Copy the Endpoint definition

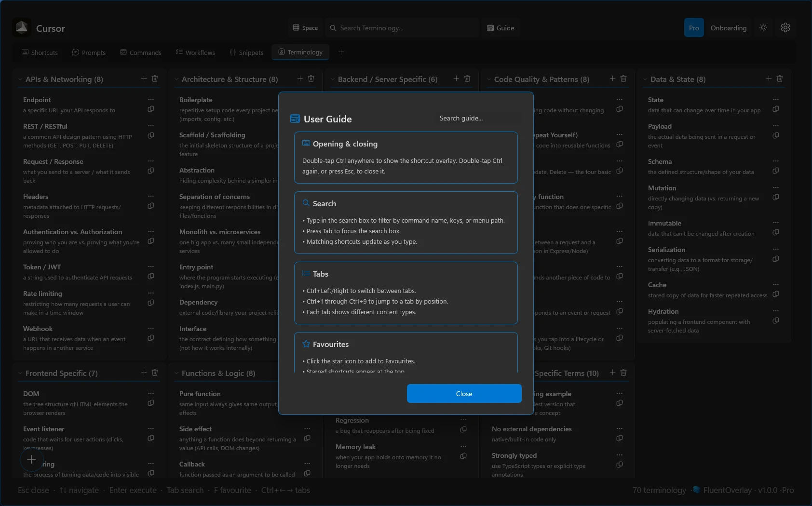tap(150, 109)
